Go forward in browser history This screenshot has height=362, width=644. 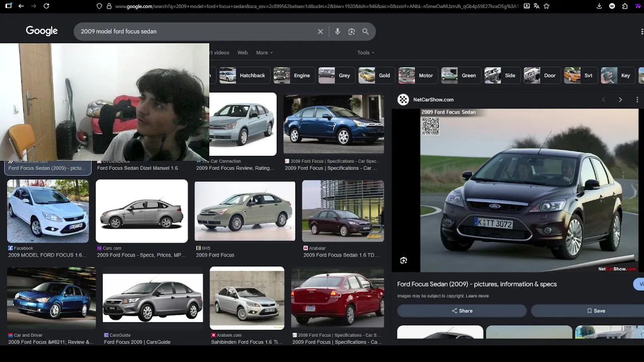pyautogui.click(x=33, y=6)
